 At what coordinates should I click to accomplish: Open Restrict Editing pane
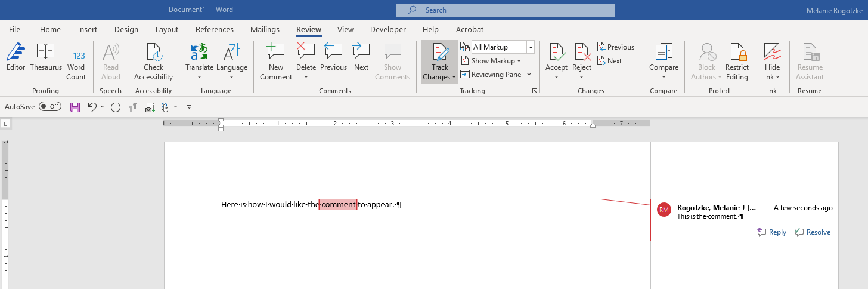[x=737, y=62]
